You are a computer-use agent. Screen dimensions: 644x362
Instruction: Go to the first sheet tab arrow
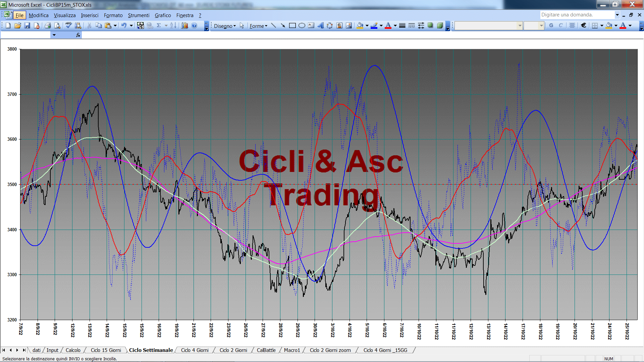(x=4, y=350)
